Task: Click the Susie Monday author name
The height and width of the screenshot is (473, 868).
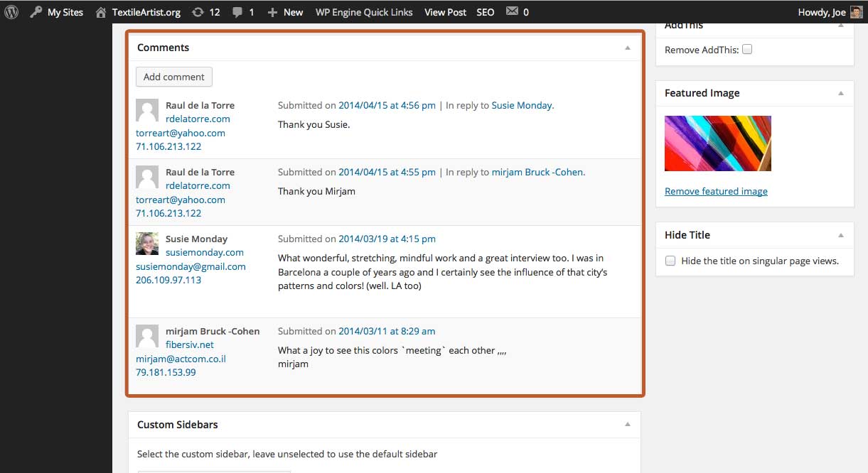Action: click(196, 239)
